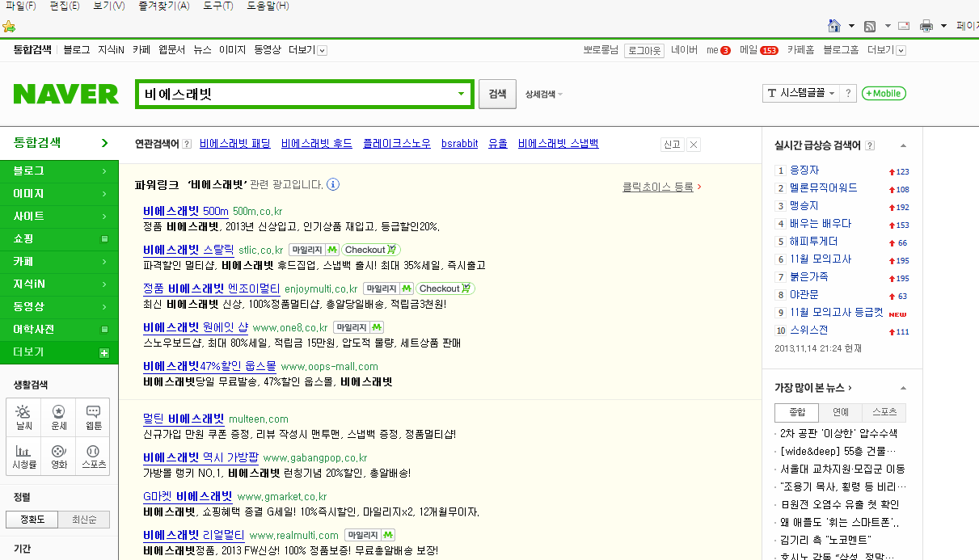Click the 신고 report button

coord(672,145)
